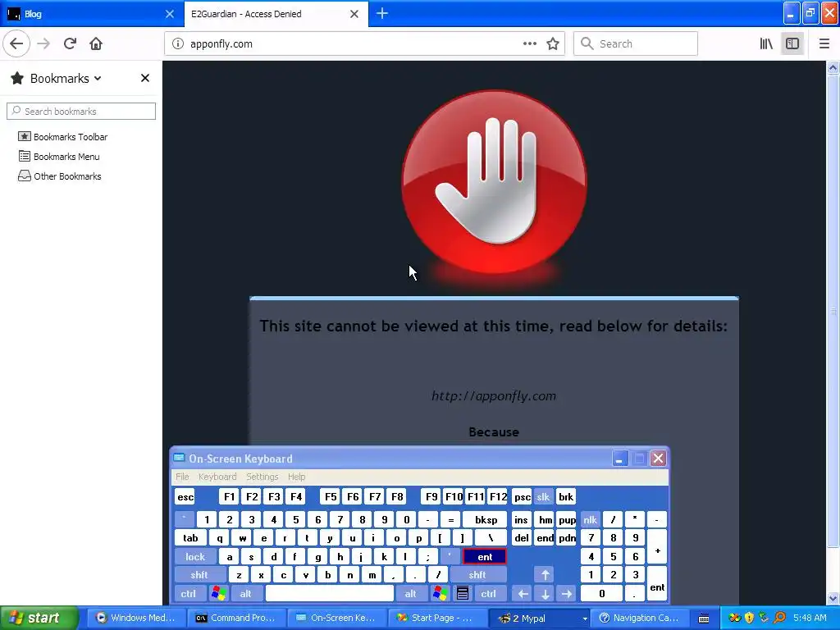This screenshot has height=630, width=840.
Task: Click the space bar on On-Screen Keyboard
Action: point(330,594)
